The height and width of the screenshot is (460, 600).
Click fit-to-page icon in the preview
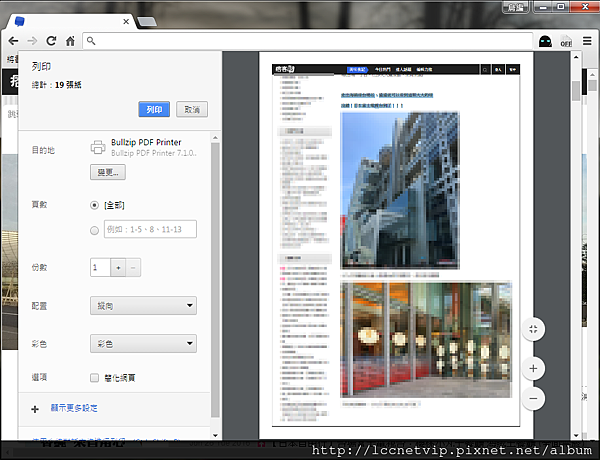pos(533,329)
